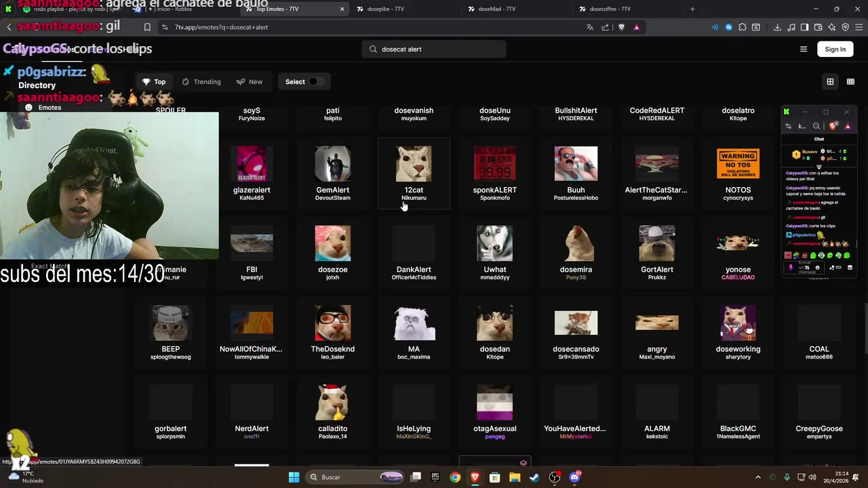The width and height of the screenshot is (868, 488).
Task: Toggle the Select switch
Action: point(316,81)
